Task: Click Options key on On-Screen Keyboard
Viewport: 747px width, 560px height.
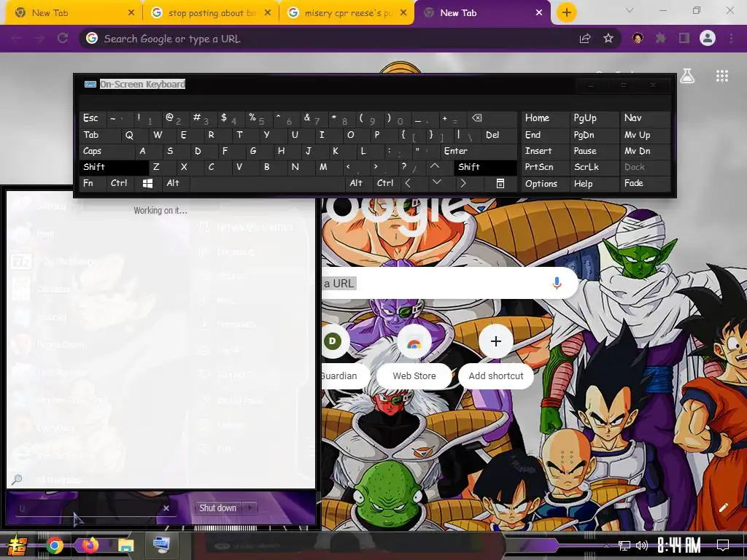Action: [545, 183]
